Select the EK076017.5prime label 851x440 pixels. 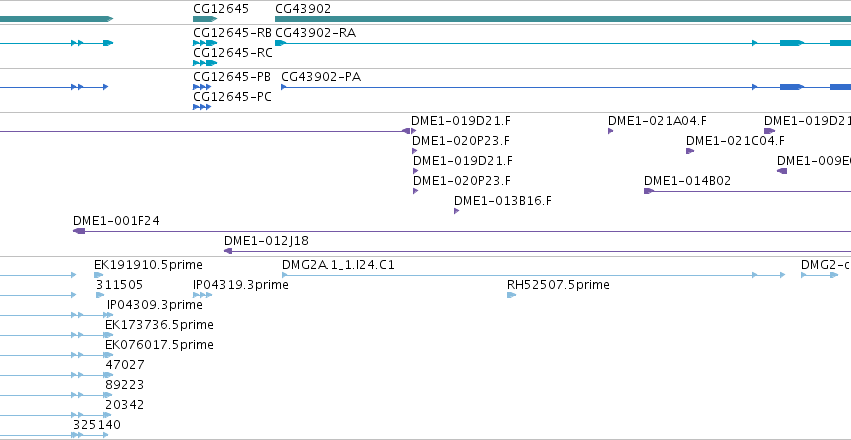point(159,345)
